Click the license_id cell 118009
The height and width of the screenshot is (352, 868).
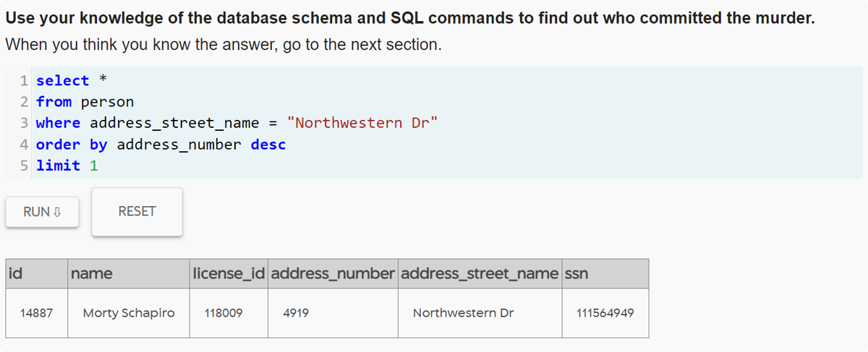229,313
